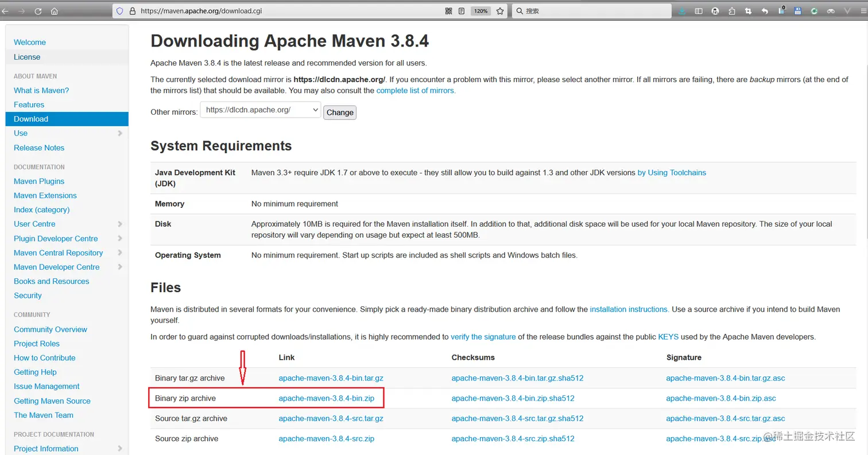This screenshot has height=455, width=868.
Task: Open the browser hamburger menu
Action: point(863,11)
